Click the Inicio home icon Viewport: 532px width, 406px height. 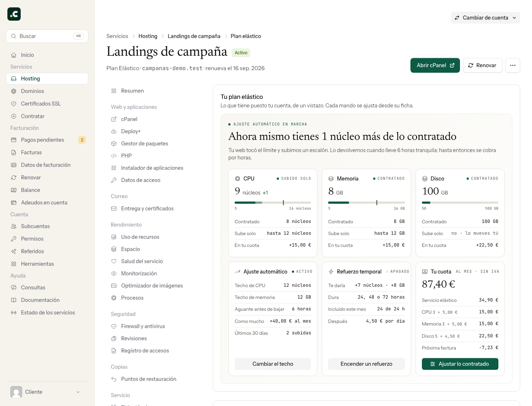tap(14, 55)
